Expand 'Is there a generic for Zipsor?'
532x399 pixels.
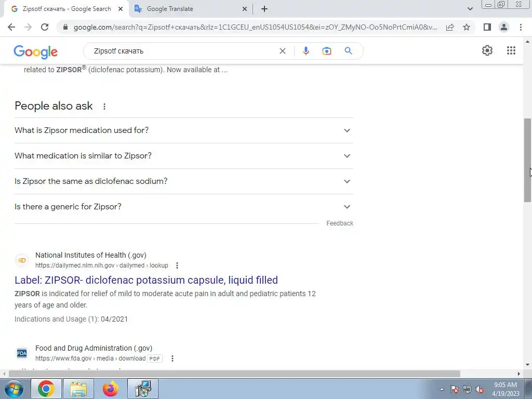[183, 207]
